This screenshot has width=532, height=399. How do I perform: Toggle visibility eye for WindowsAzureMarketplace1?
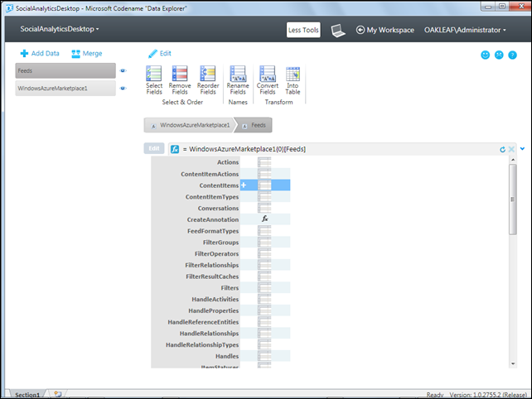coord(123,88)
